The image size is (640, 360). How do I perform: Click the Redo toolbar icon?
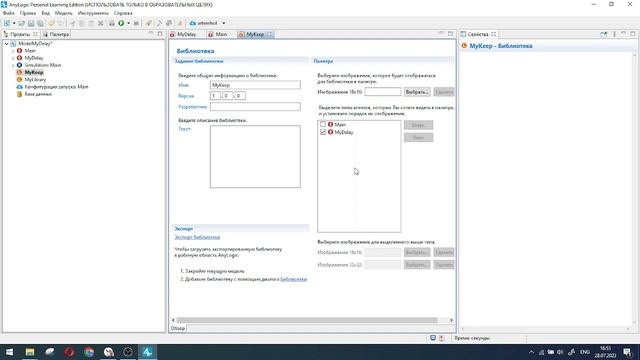pyautogui.click(x=61, y=23)
